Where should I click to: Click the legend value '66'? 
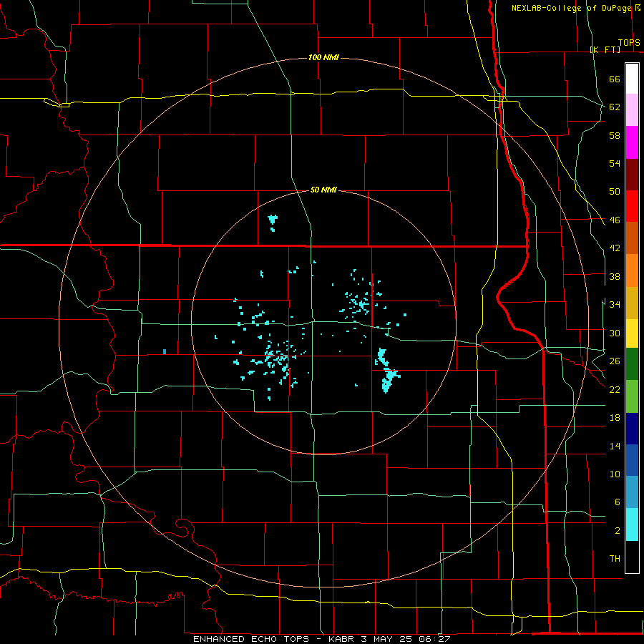point(615,79)
